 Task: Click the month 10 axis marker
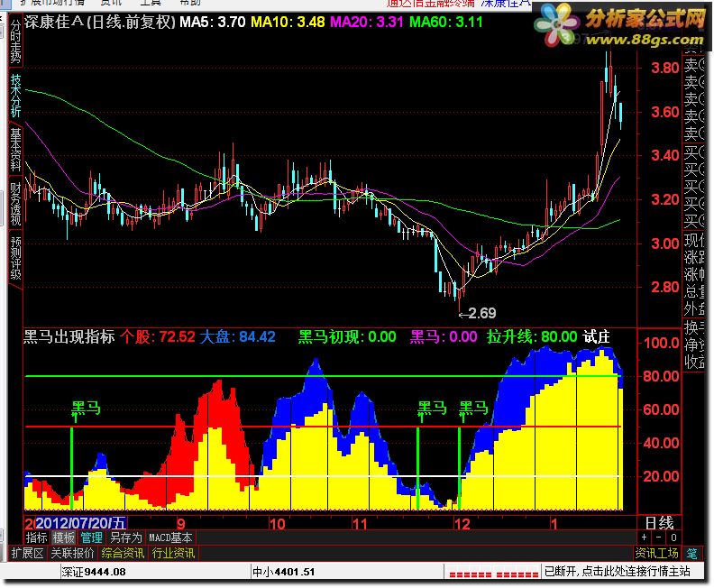277,524
